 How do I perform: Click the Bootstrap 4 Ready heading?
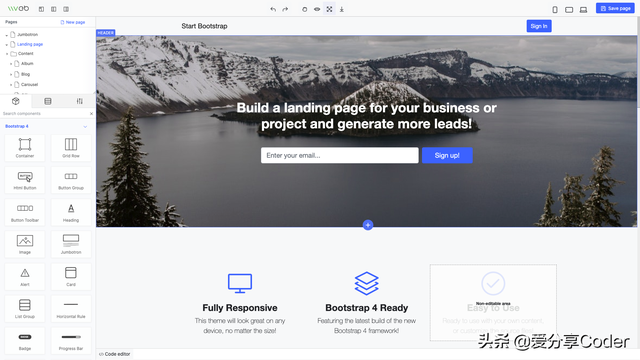pos(367,308)
